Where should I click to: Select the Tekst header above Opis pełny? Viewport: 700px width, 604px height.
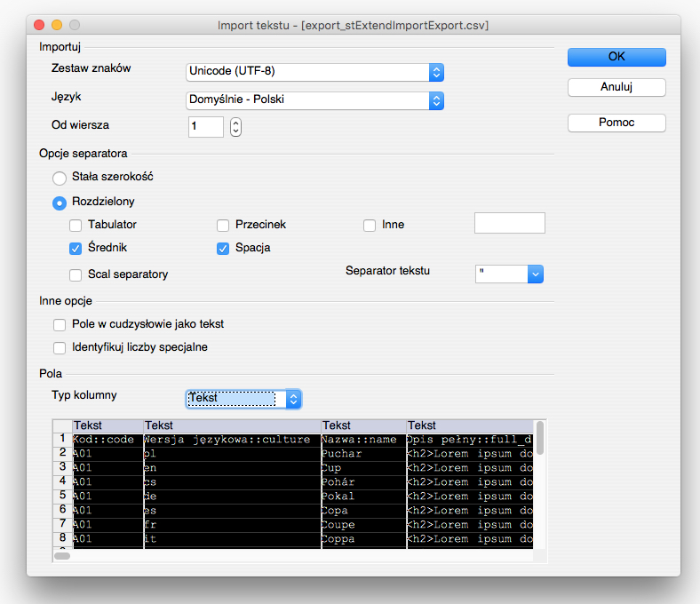[x=470, y=425]
